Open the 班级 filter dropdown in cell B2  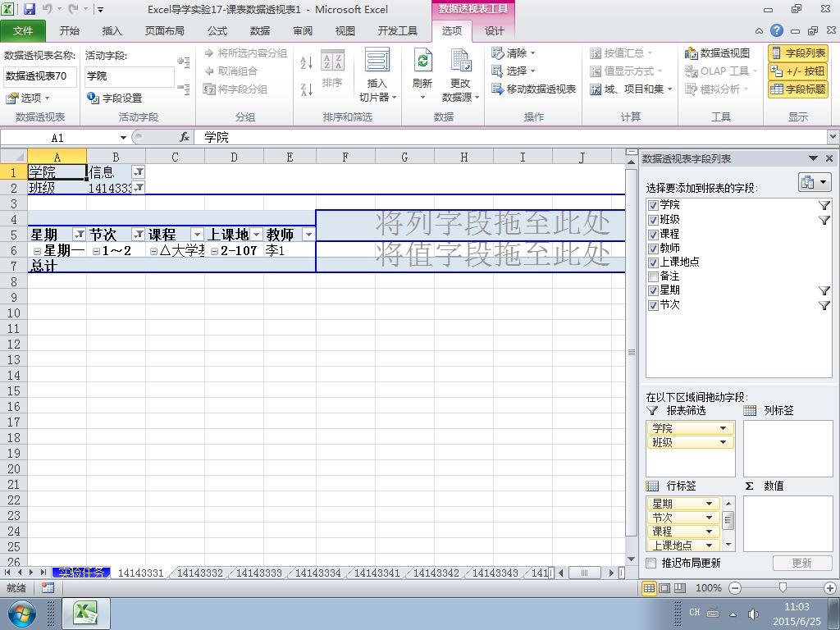(138, 188)
